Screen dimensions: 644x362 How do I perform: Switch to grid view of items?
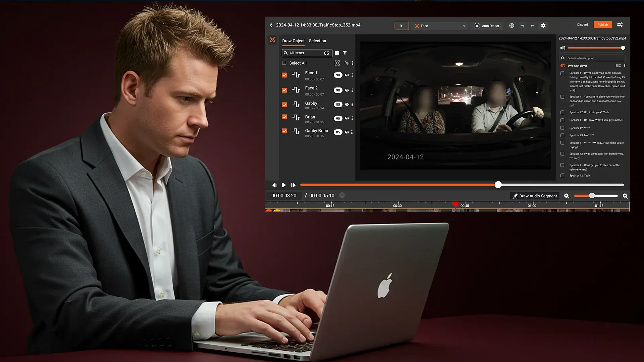tap(337, 53)
